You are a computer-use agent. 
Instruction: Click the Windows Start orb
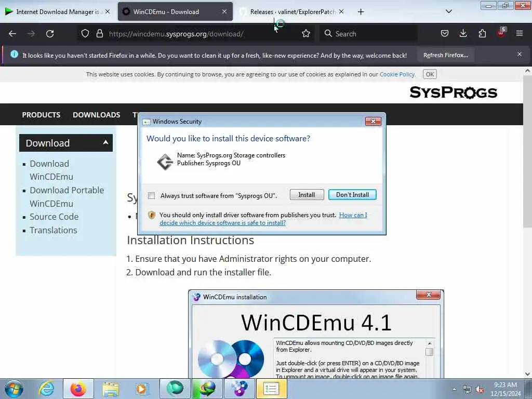pyautogui.click(x=14, y=389)
